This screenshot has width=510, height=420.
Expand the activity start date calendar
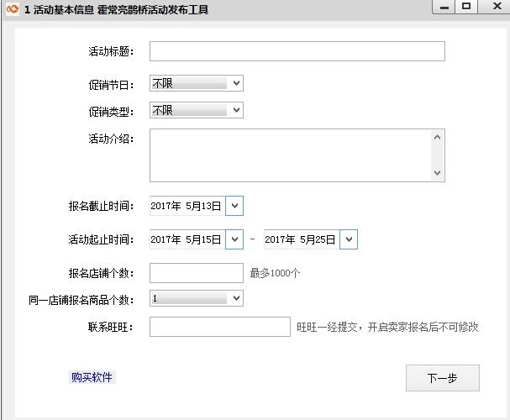pyautogui.click(x=234, y=239)
